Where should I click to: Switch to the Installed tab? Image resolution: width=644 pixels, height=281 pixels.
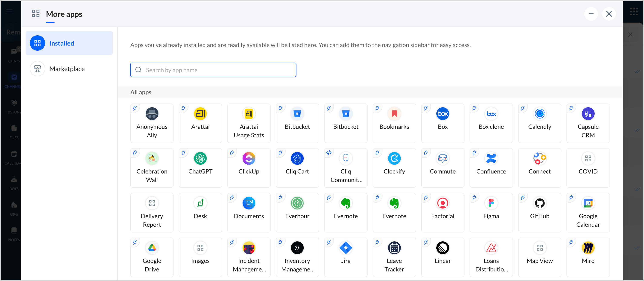pos(69,43)
